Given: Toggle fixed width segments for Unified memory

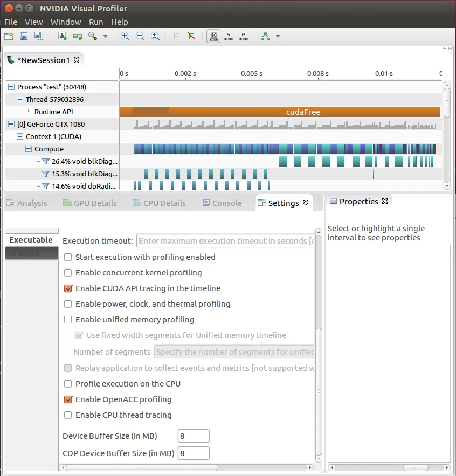Looking at the screenshot, I should pos(79,335).
